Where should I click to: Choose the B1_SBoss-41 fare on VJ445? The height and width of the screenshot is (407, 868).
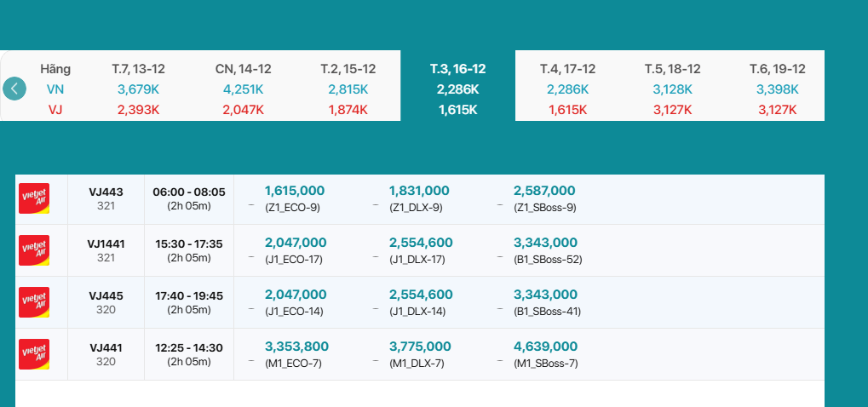tap(547, 312)
